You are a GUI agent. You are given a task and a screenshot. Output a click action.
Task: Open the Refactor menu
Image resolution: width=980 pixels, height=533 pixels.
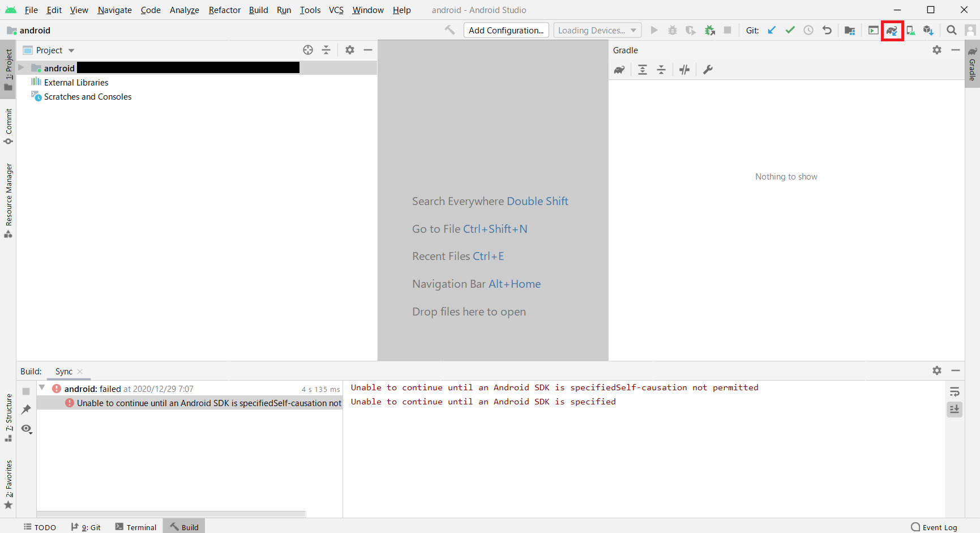click(224, 10)
